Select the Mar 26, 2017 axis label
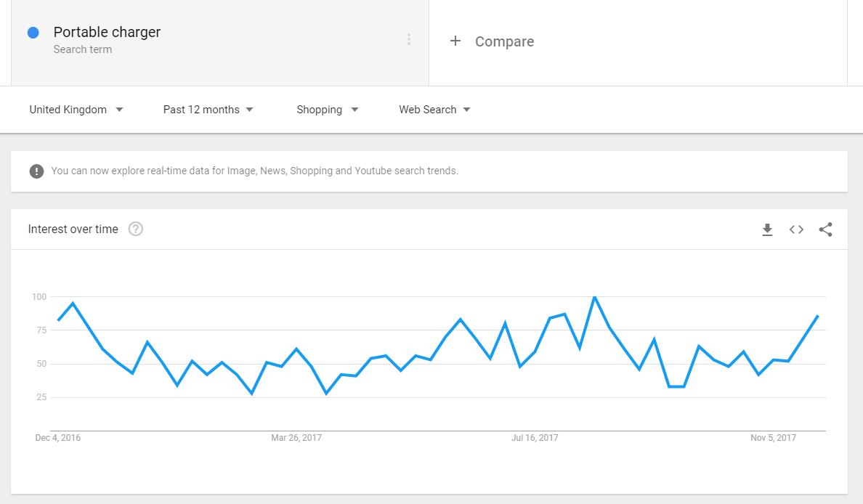Screen dimensions: 863x504 (296, 437)
